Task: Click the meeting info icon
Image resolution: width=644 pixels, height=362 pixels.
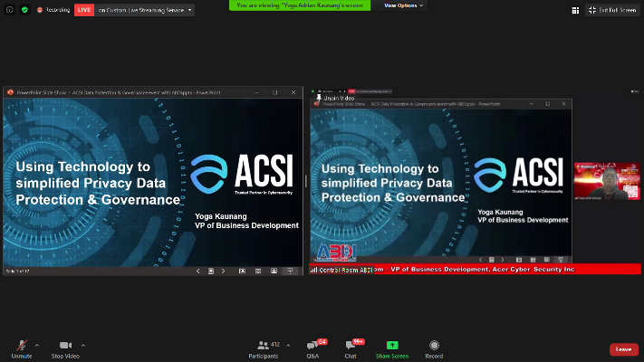Action: [x=9, y=10]
